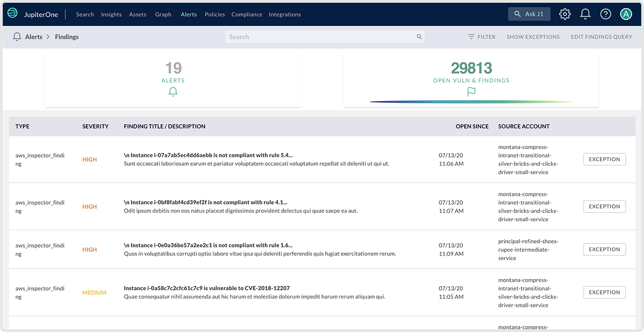Toggle SHOW EXCEPTIONS visibility
Screen dimensions: 644x332
(x=533, y=36)
